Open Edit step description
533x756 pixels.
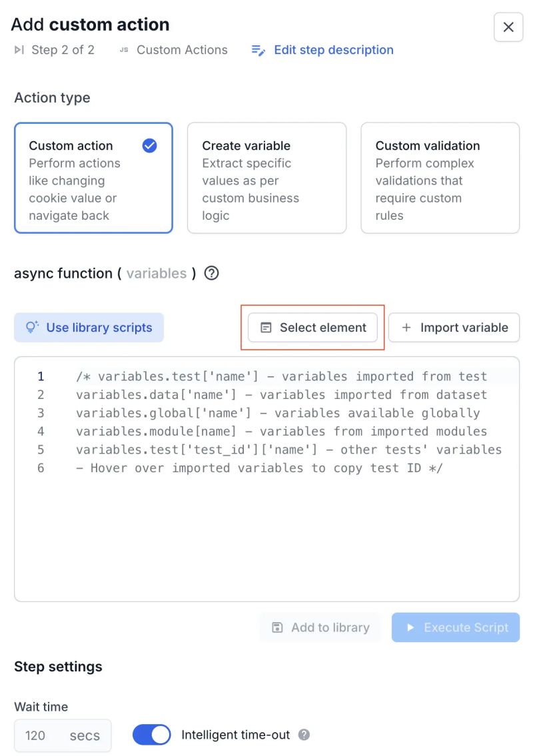(333, 49)
